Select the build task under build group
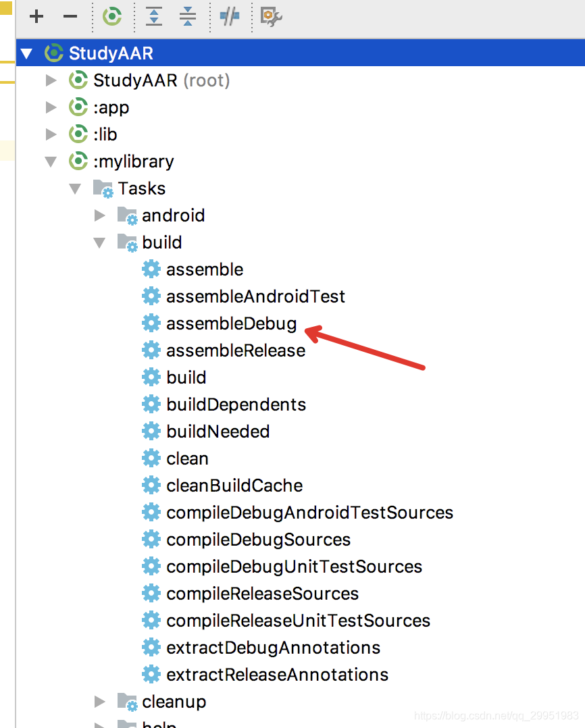 click(186, 378)
